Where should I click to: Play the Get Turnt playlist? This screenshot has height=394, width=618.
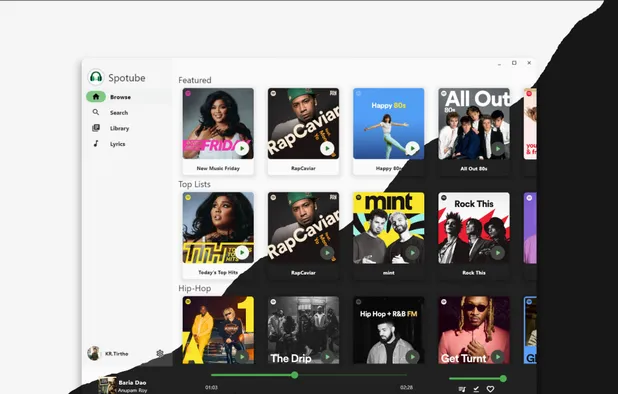[498, 357]
